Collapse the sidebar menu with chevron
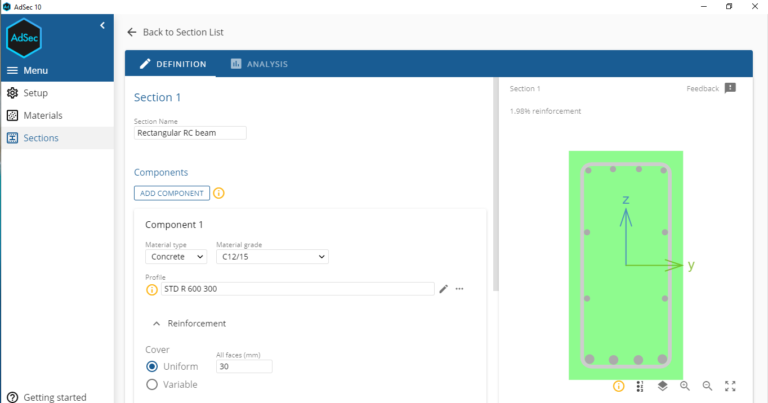The width and height of the screenshot is (768, 403). 102,25
